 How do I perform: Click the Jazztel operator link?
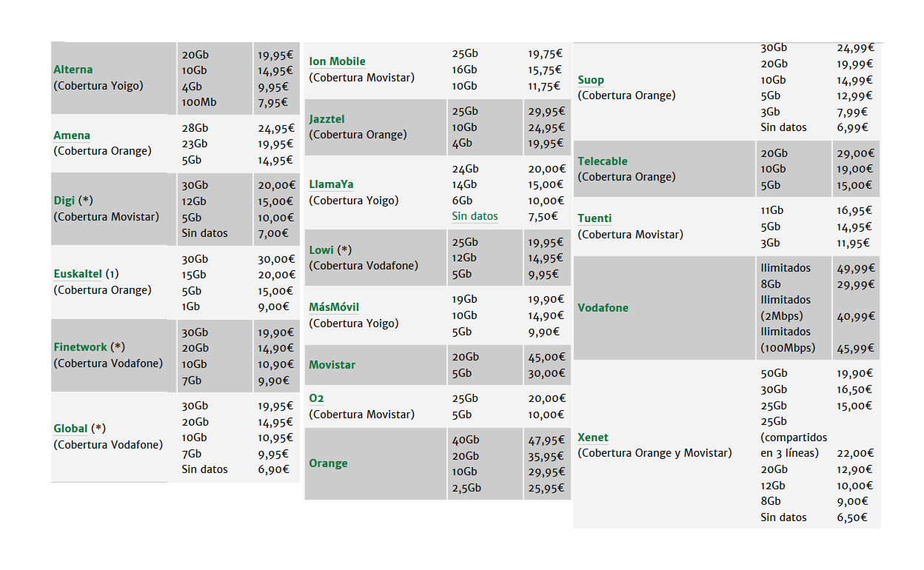pyautogui.click(x=327, y=119)
